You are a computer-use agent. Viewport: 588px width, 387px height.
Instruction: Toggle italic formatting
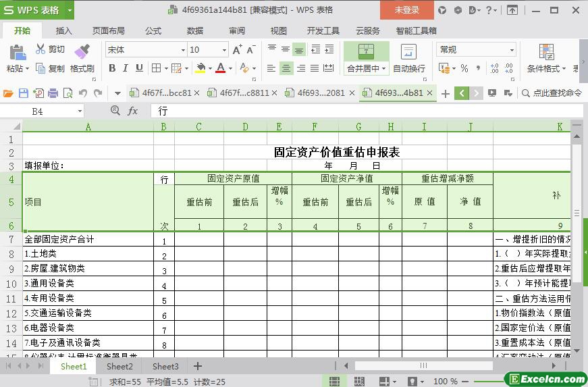[126, 68]
